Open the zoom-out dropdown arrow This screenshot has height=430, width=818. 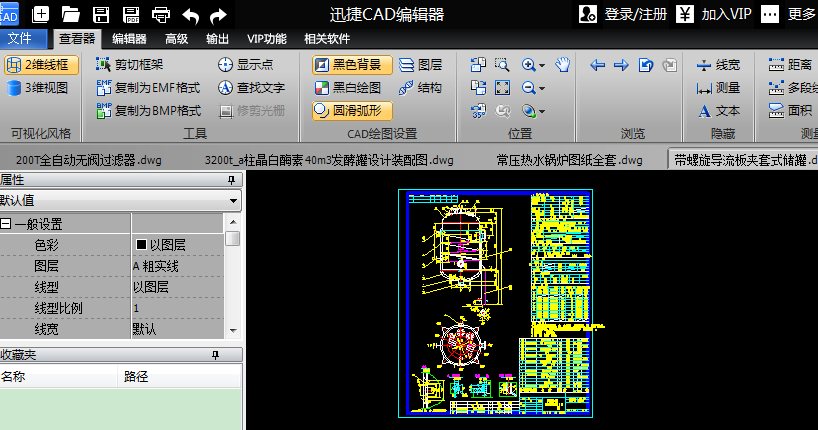coord(542,89)
